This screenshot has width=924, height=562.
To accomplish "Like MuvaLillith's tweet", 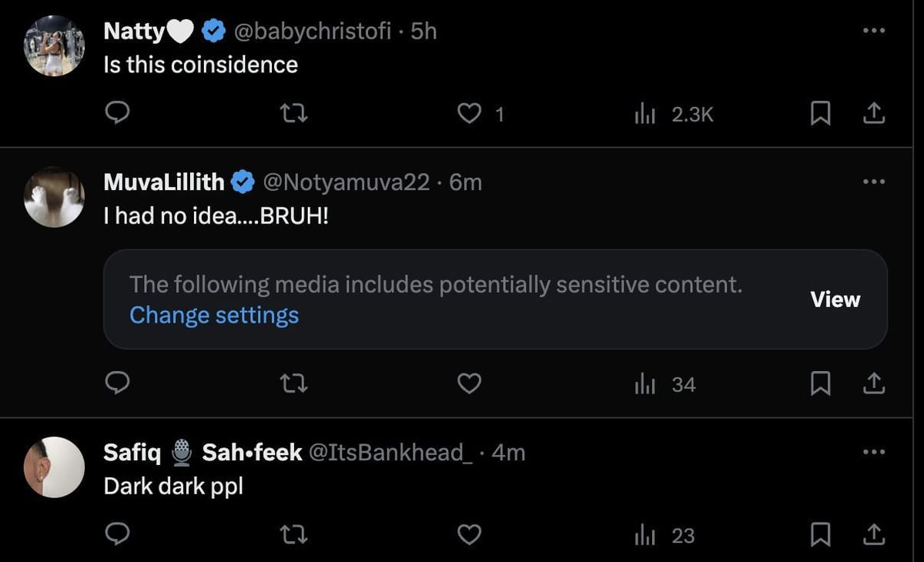I will [x=469, y=383].
